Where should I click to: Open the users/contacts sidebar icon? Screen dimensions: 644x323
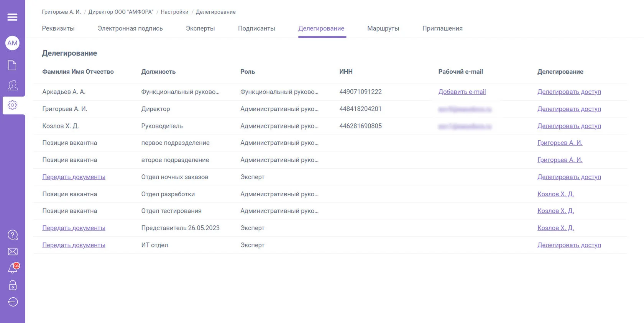tap(12, 85)
